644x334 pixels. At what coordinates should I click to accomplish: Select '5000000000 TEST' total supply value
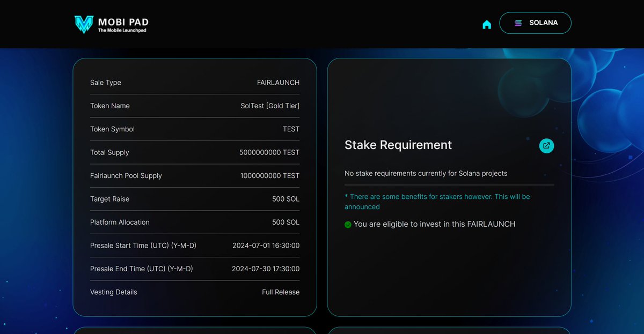[269, 152]
